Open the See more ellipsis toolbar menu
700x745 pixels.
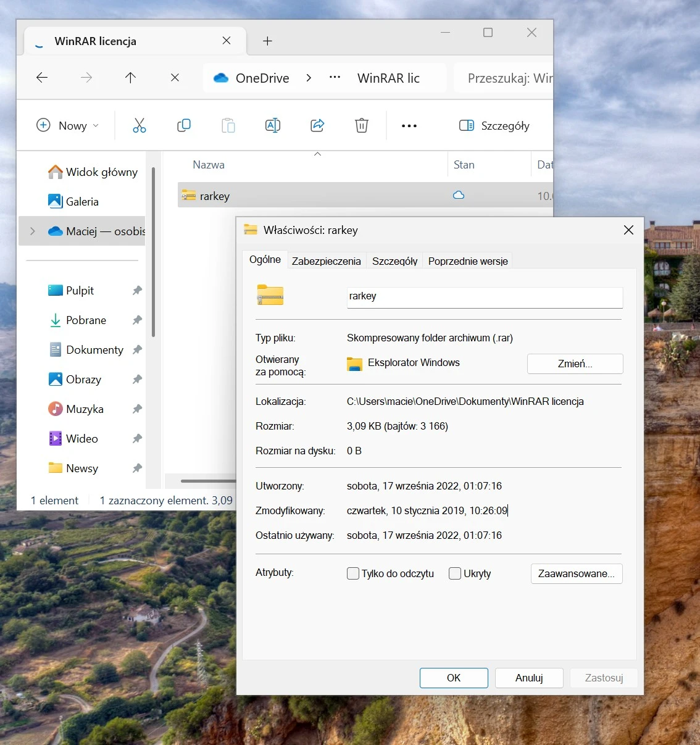click(409, 126)
